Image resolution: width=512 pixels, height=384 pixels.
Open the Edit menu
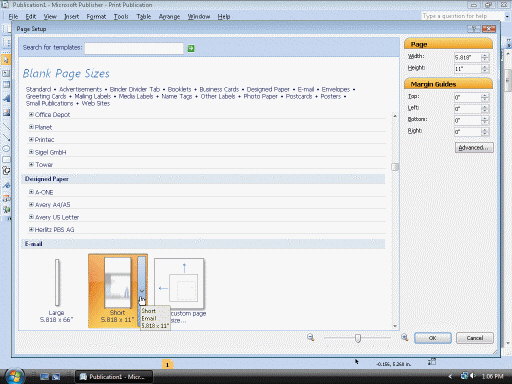coord(31,16)
